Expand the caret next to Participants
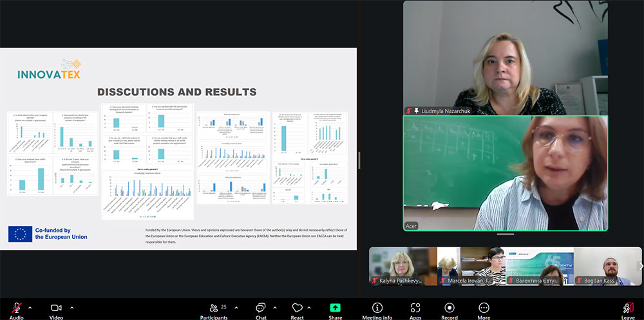This screenshot has width=644, height=320. (x=238, y=307)
